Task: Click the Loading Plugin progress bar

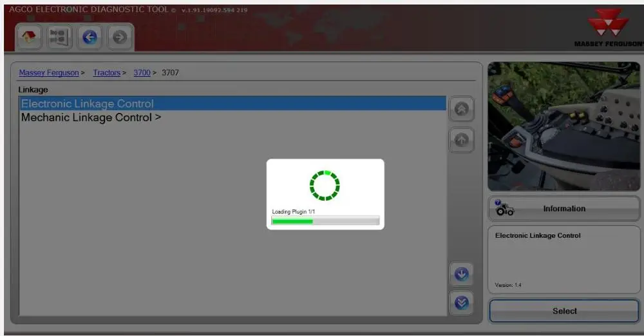Action: 325,221
